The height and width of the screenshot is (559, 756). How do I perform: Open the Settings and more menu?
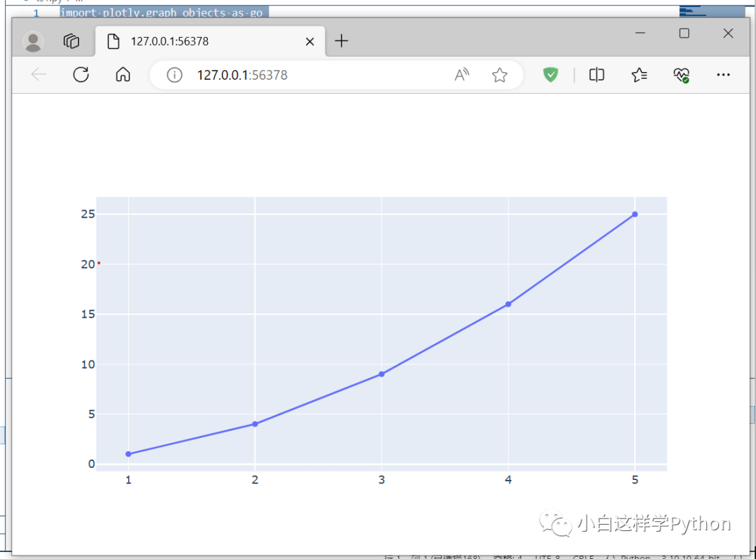[723, 75]
